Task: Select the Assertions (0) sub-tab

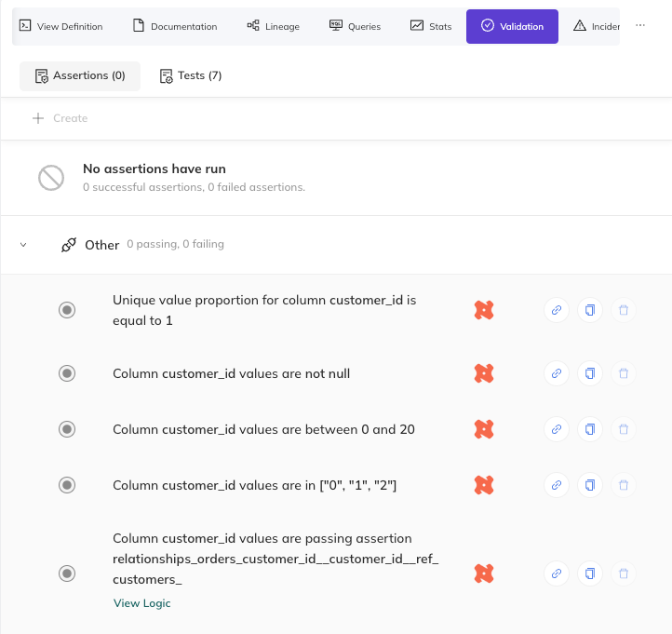Action: coord(80,75)
